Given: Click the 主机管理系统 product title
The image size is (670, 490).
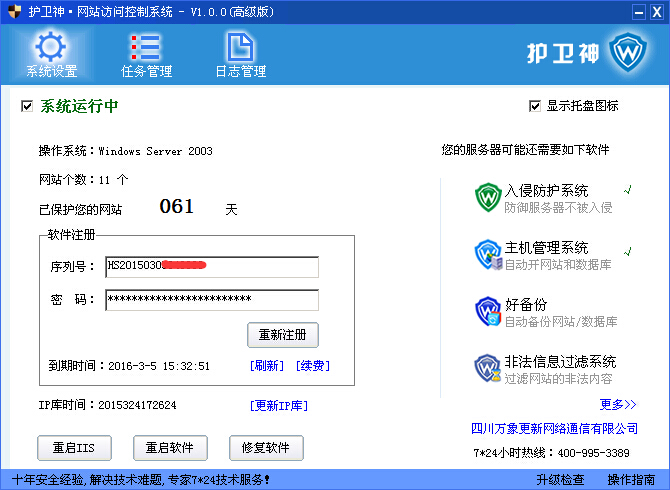Looking at the screenshot, I should (x=546, y=248).
